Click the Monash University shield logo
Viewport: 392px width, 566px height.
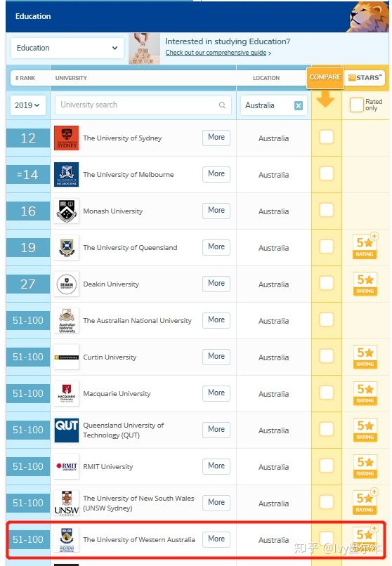pyautogui.click(x=67, y=211)
